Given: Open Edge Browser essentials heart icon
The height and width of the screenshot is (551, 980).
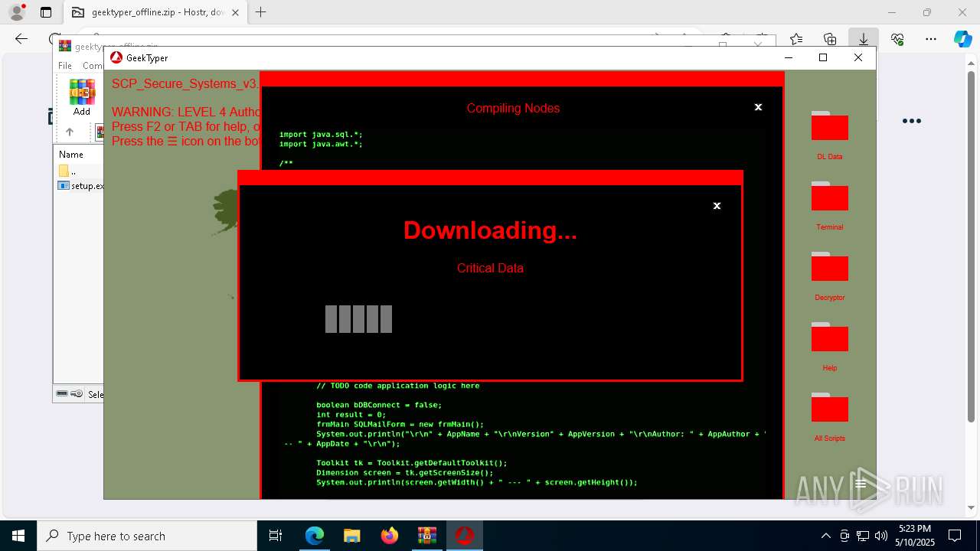Looking at the screenshot, I should pos(897,39).
